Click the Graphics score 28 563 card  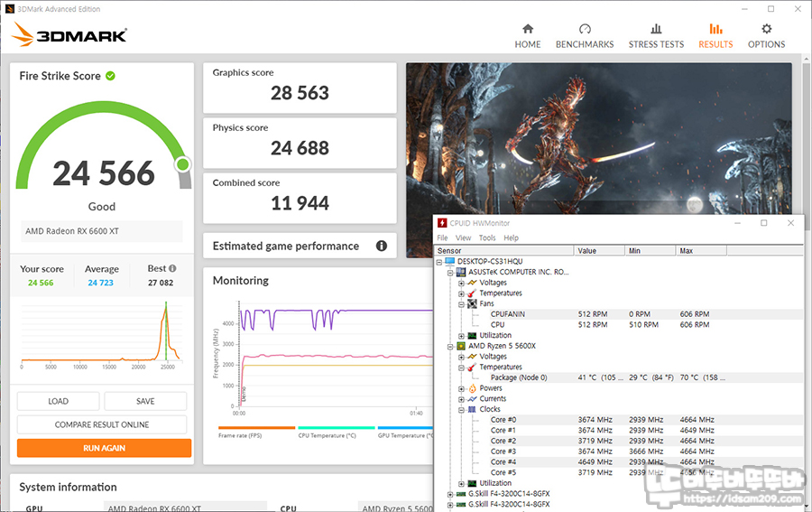tap(300, 88)
